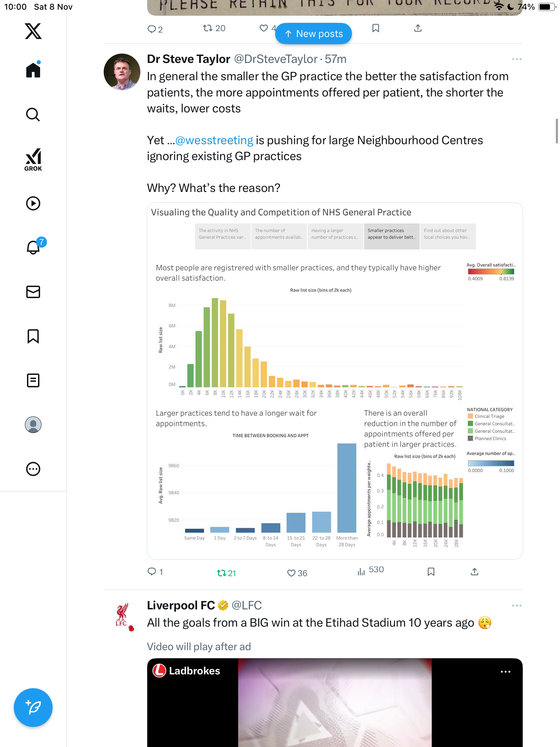Open Dr Steve Taylor's profile picture
The image size is (560, 747).
122,72
